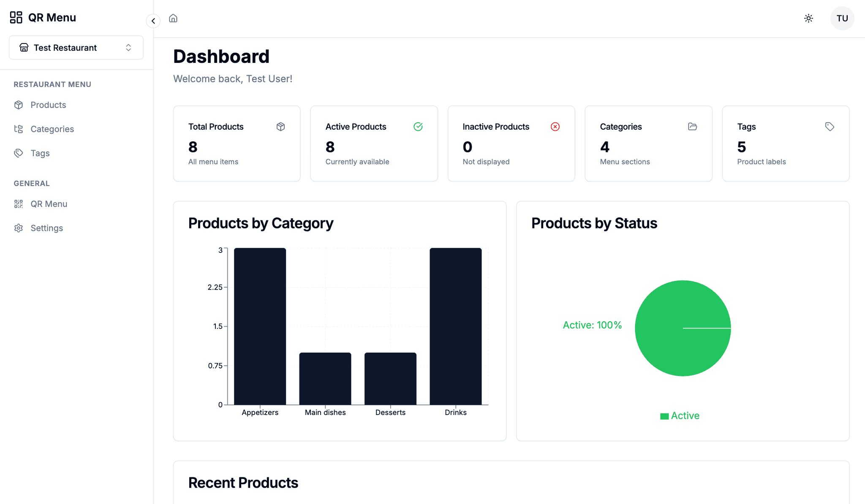The image size is (865, 504).
Task: Select the Products box icon in sidebar
Action: click(19, 105)
